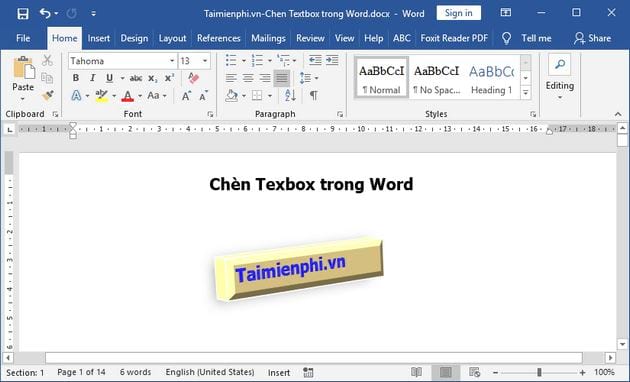Click the Copy icon

(x=47, y=78)
